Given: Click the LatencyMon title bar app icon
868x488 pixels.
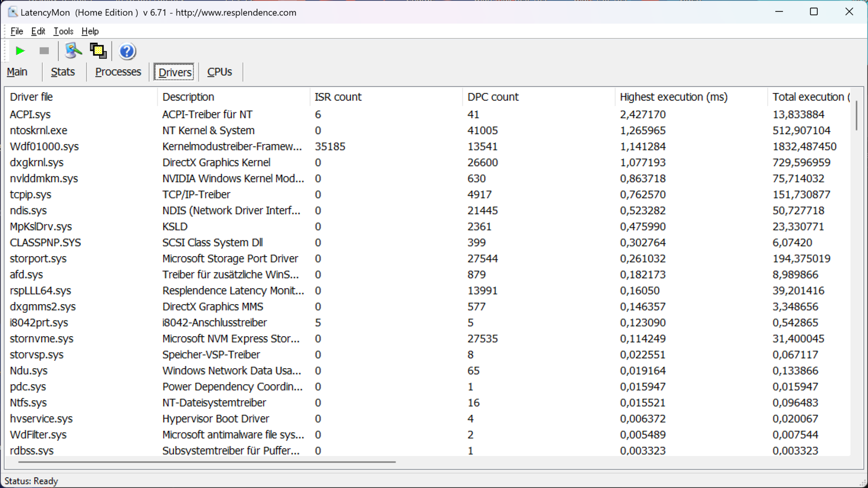Looking at the screenshot, I should pyautogui.click(x=13, y=12).
